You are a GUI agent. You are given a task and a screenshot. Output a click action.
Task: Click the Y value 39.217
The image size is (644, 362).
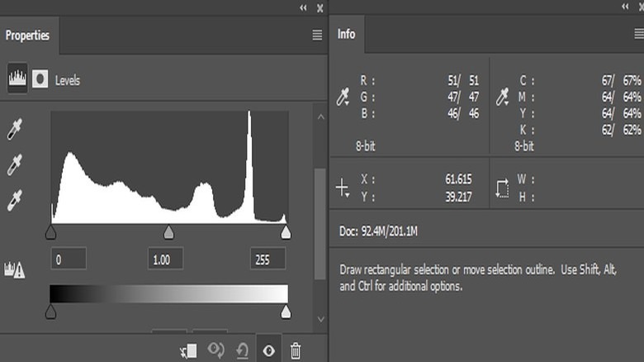458,197
